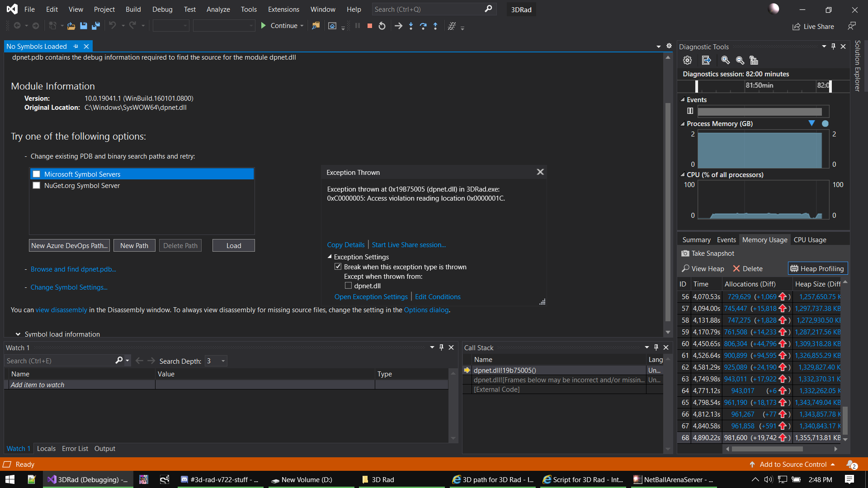Image resolution: width=868 pixels, height=488 pixels.
Task: Open the Watch search options dropdown
Action: coord(127,361)
